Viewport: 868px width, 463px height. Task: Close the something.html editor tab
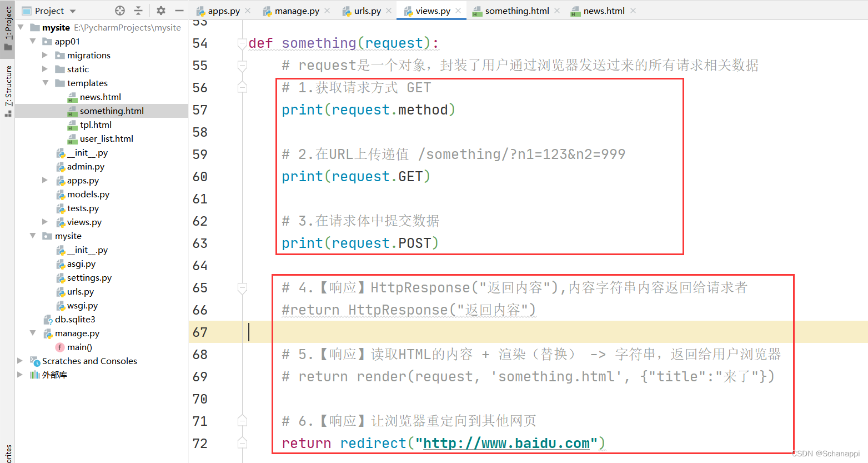tap(557, 11)
